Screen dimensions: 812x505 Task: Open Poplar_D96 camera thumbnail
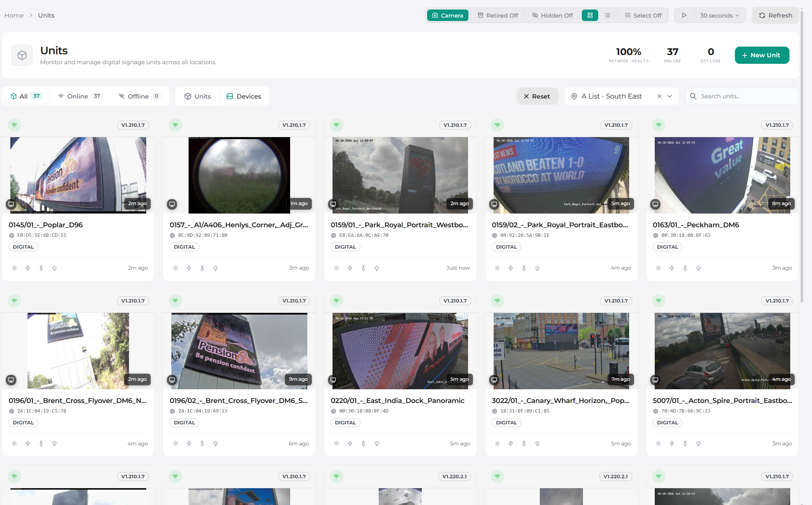pyautogui.click(x=78, y=175)
